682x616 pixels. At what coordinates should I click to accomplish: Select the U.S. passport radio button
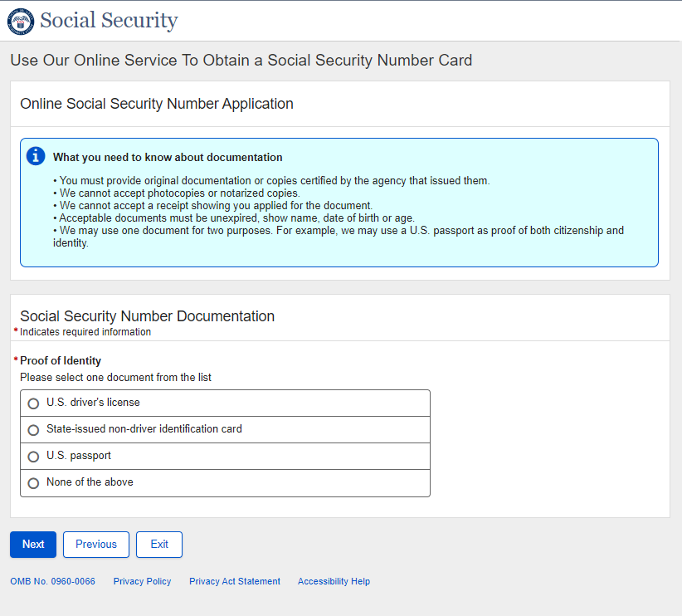click(x=33, y=457)
